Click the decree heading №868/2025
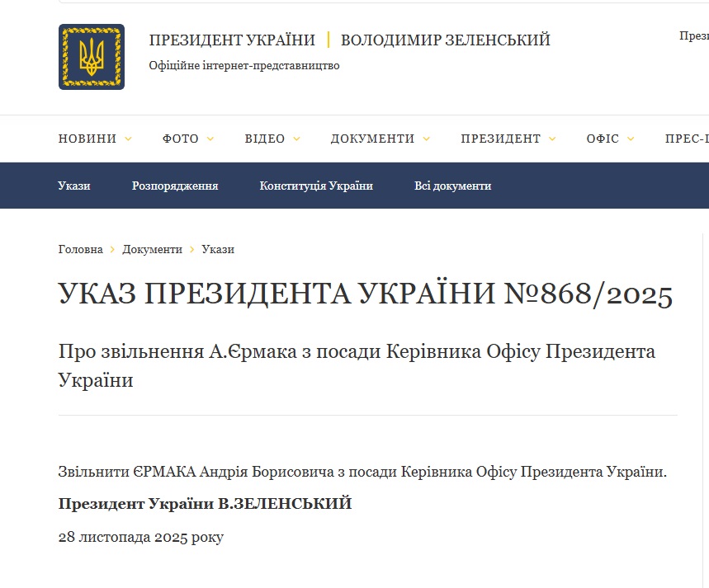Image resolution: width=709 pixels, height=588 pixels. (366, 294)
